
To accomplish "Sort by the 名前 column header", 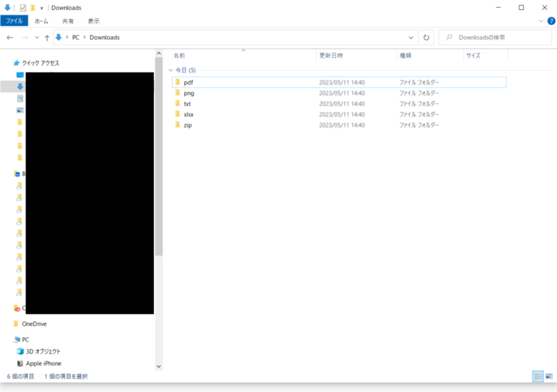I will [179, 56].
